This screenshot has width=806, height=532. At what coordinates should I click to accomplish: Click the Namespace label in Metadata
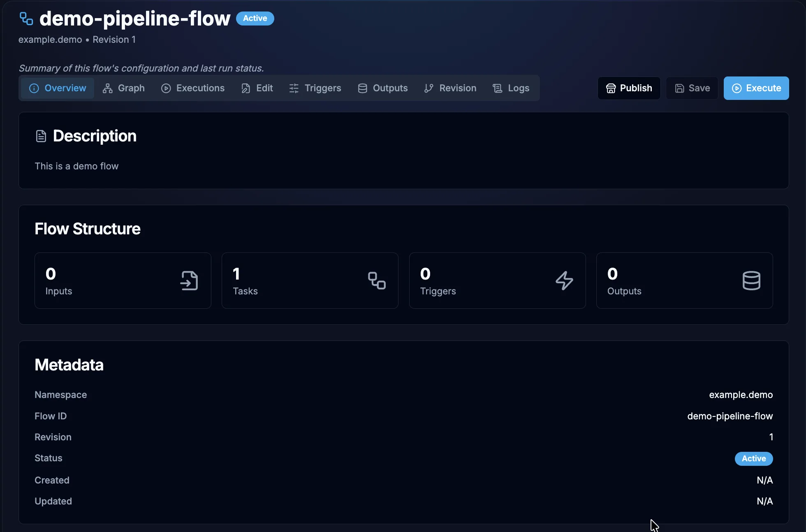click(x=61, y=395)
